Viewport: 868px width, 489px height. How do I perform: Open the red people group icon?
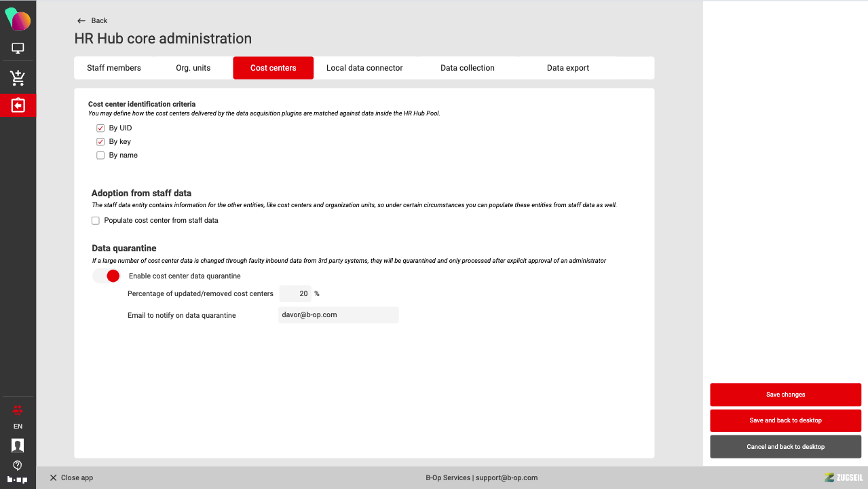click(x=18, y=410)
